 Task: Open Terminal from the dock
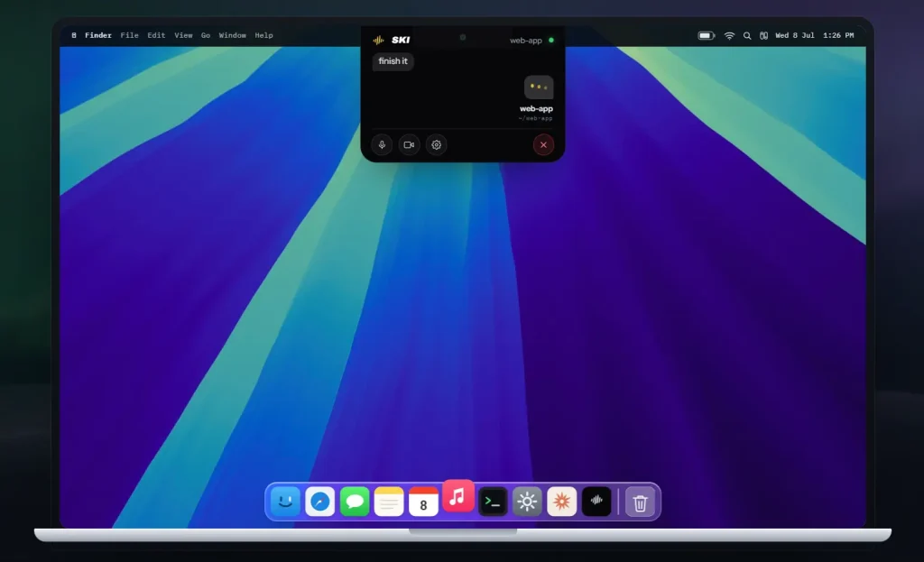point(493,502)
